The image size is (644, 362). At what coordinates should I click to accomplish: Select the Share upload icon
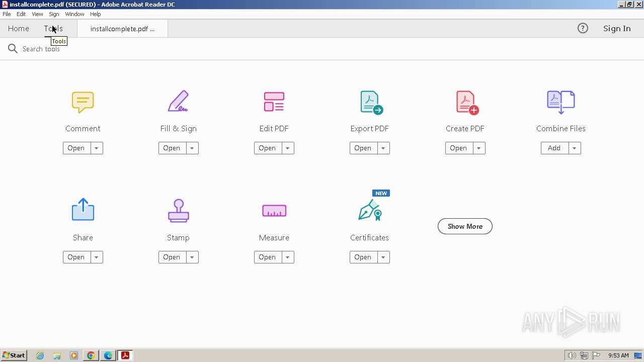83,209
